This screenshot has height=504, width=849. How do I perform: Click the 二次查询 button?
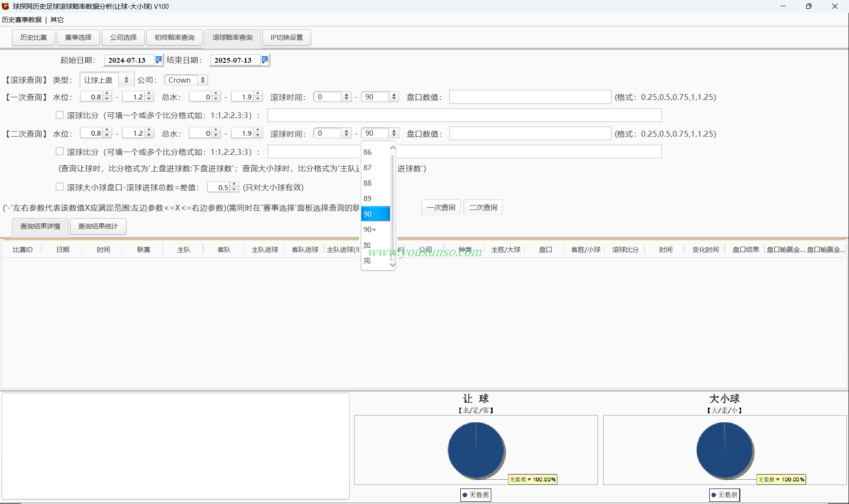tap(483, 207)
